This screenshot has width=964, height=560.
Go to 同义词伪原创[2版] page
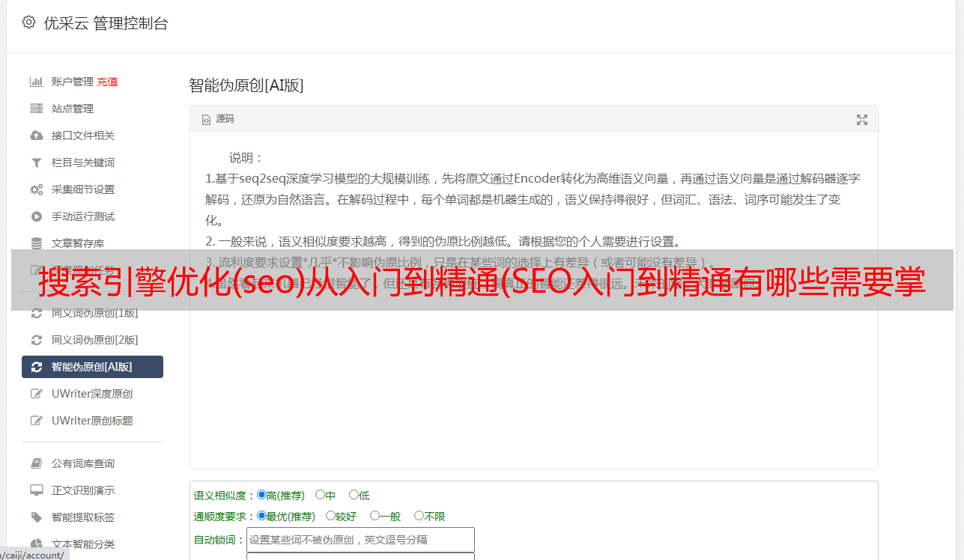[95, 340]
